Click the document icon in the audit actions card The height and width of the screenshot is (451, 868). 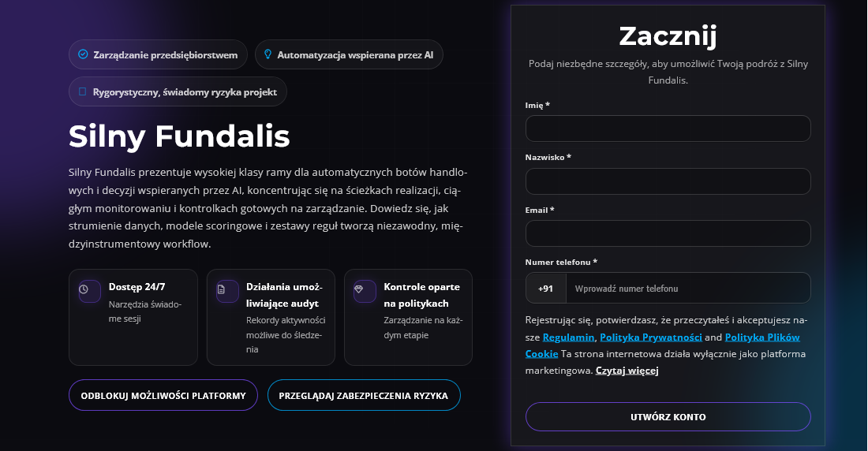pyautogui.click(x=221, y=289)
